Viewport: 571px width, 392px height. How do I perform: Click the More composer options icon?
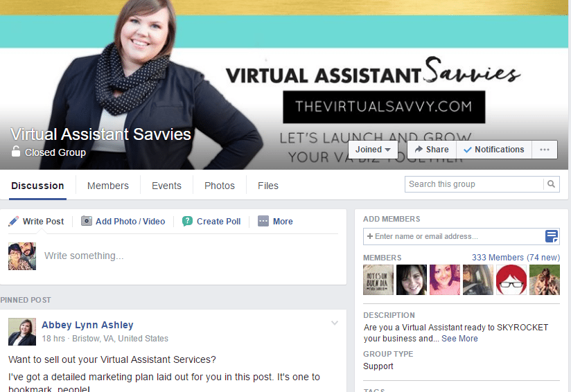click(x=263, y=221)
